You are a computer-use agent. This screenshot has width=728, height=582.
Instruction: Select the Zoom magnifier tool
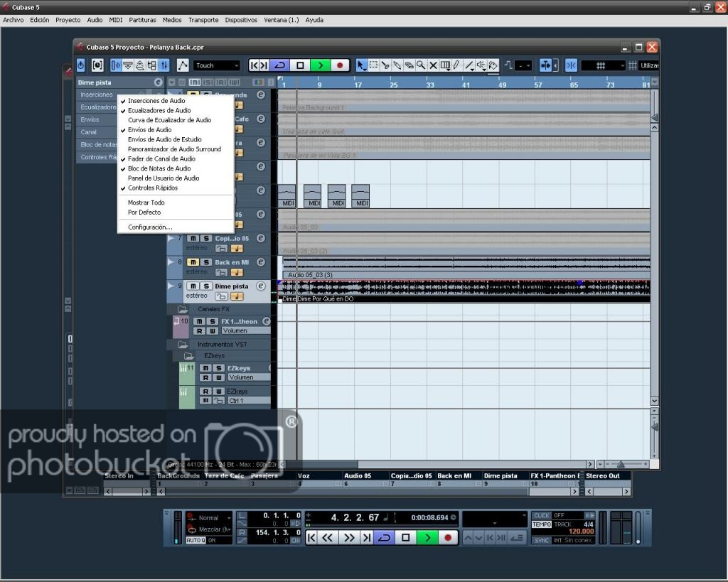coord(421,65)
